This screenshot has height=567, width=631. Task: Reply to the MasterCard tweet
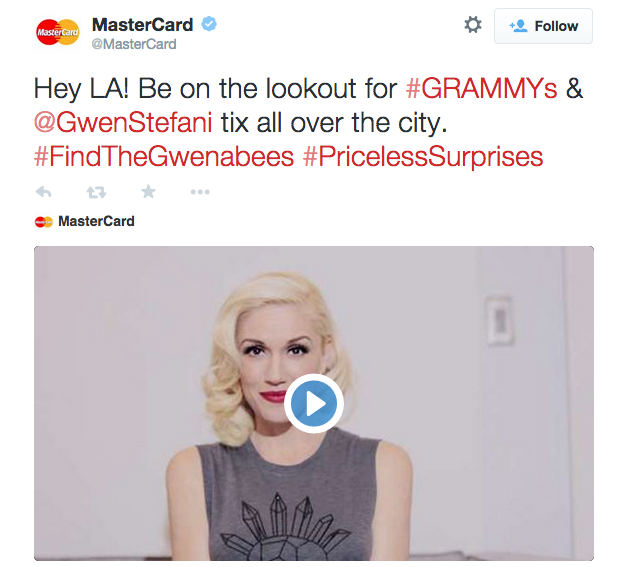[x=43, y=192]
